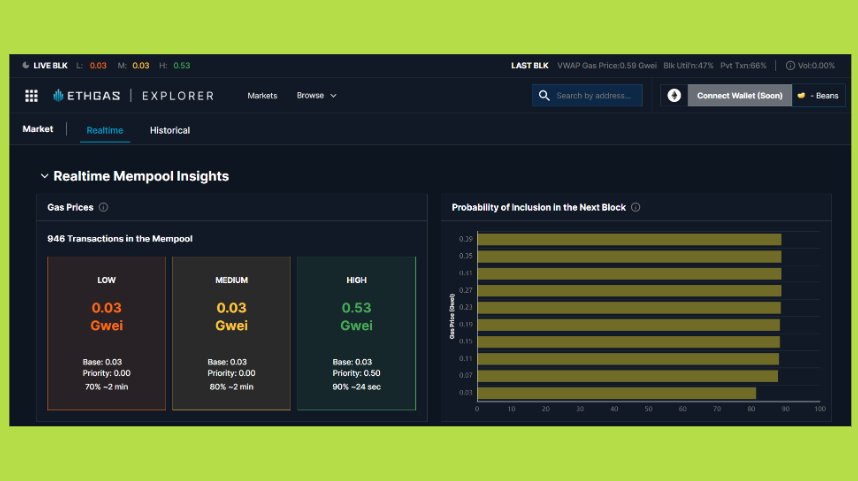Click the Beans button
Image resolution: width=858 pixels, height=481 pixels.
[x=818, y=96]
